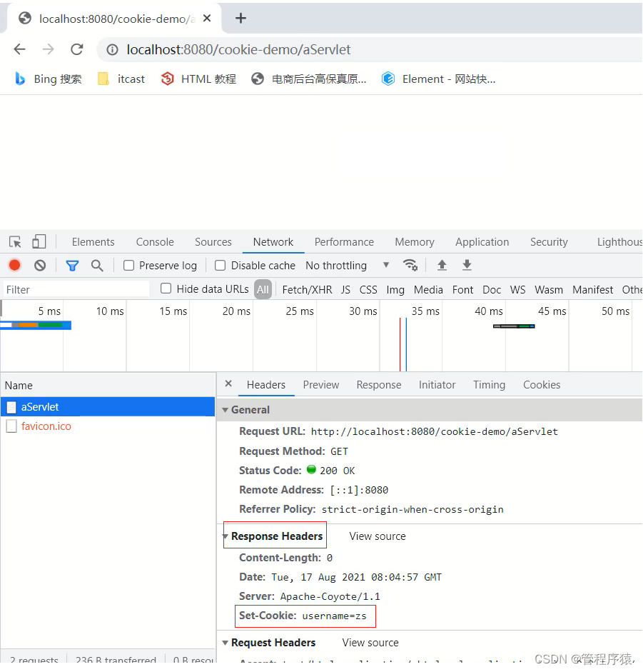
Task: Switch to the Console panel tab
Action: click(x=155, y=242)
